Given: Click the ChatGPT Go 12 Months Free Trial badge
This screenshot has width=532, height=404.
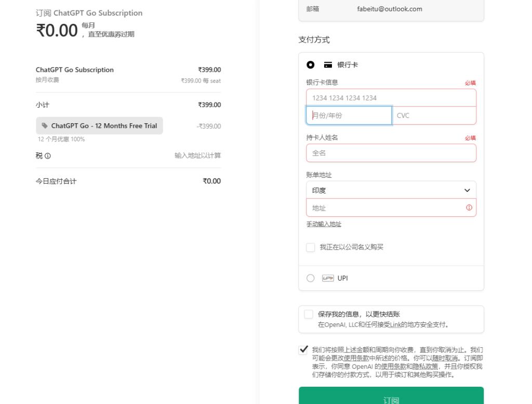Looking at the screenshot, I should 99,125.
